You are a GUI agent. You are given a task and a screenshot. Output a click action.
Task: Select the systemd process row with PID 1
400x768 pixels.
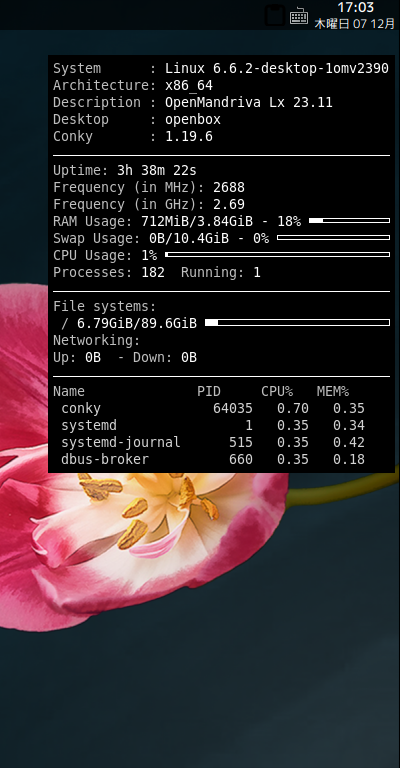(x=213, y=425)
